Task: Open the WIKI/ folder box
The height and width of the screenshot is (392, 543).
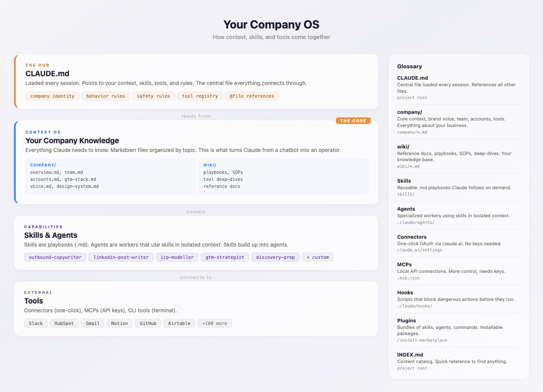Action: point(283,176)
